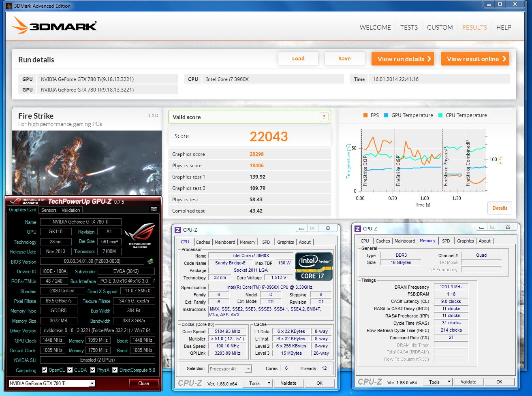This screenshot has width=532, height=396.
Task: Open the HELP section in 3DMark
Action: [504, 28]
